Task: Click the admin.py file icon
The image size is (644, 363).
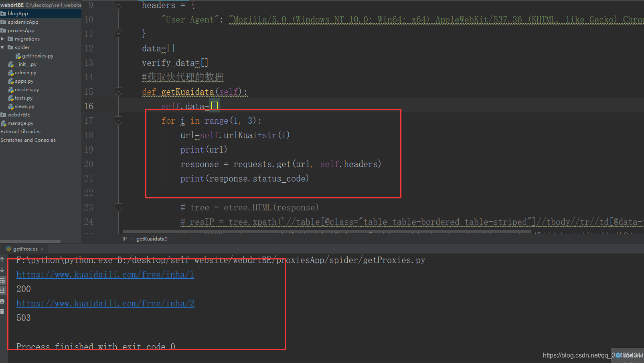Action: 11,73
